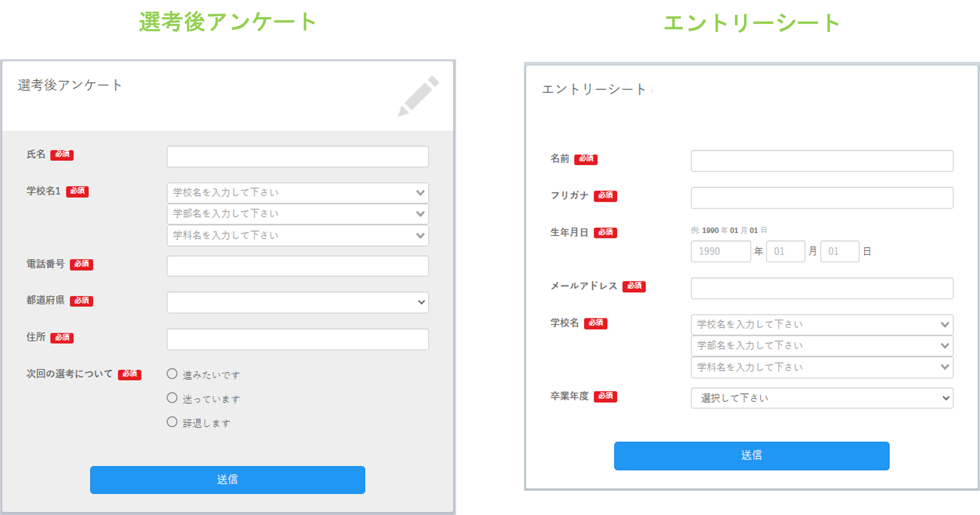The height and width of the screenshot is (515, 980).
Task: Click the エントリーシート form title text
Action: pos(594,89)
